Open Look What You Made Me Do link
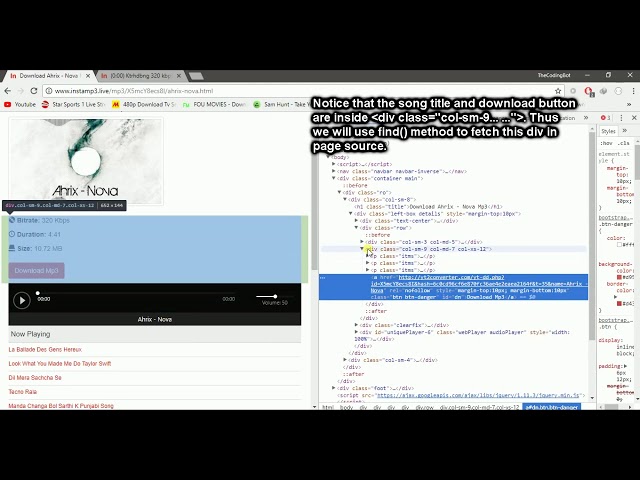This screenshot has height=480, width=640. click(60, 363)
